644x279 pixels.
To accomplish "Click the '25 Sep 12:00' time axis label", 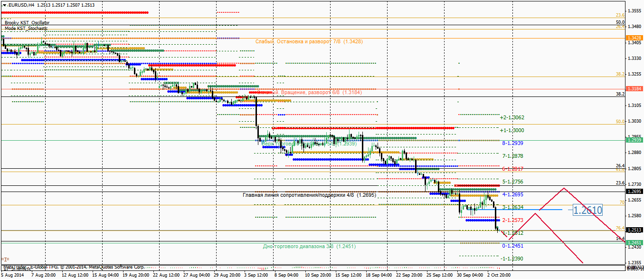I will 439,275.
